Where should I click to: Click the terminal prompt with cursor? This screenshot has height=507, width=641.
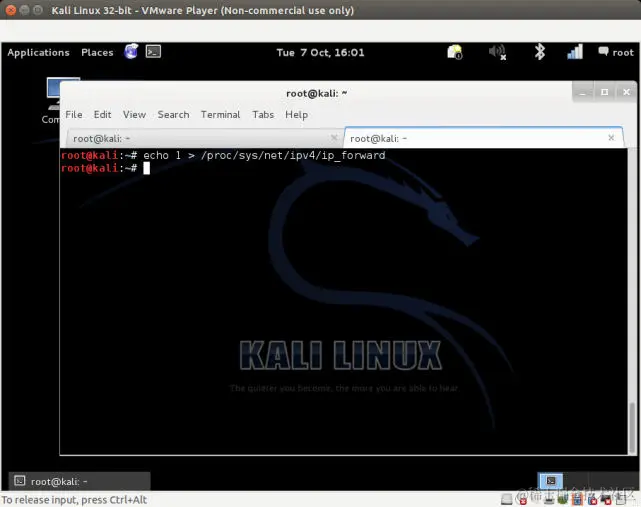click(105, 168)
